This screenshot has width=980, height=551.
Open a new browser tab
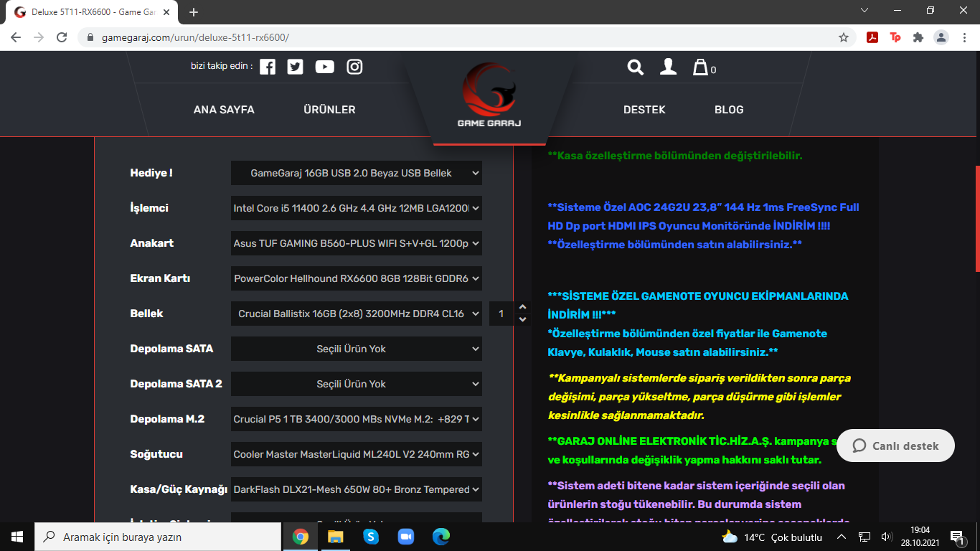click(194, 12)
